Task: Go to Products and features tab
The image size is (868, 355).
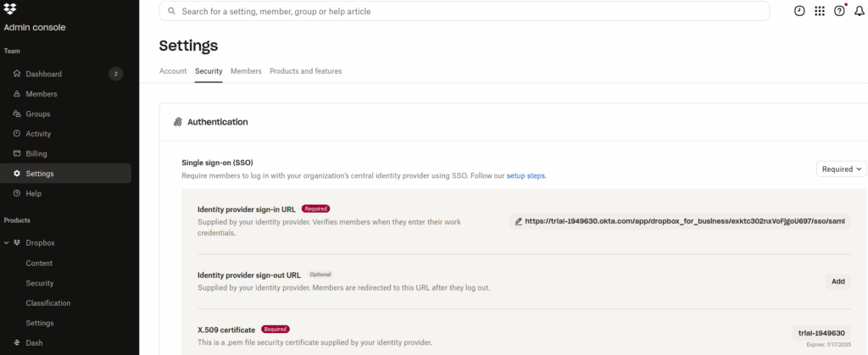Action: point(305,71)
